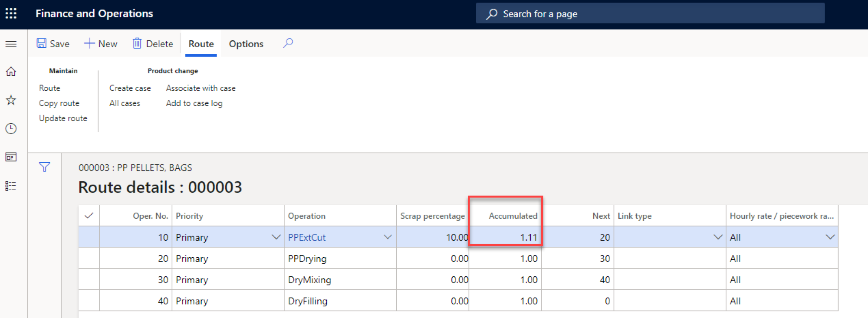The height and width of the screenshot is (318, 868).
Task: Click Next value 40 in DryMixing row
Action: (x=577, y=280)
